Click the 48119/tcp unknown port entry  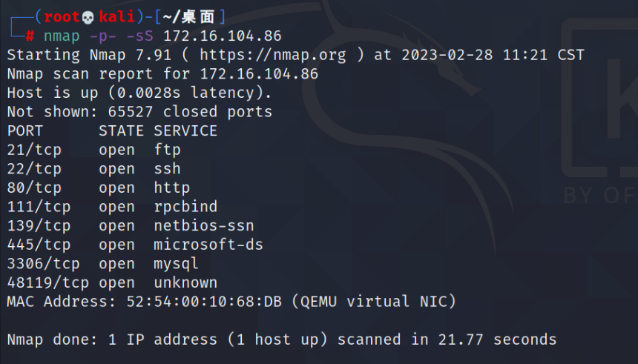pyautogui.click(x=112, y=282)
